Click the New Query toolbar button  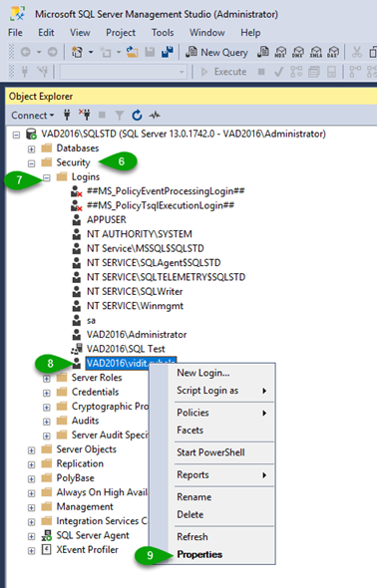[x=217, y=52]
